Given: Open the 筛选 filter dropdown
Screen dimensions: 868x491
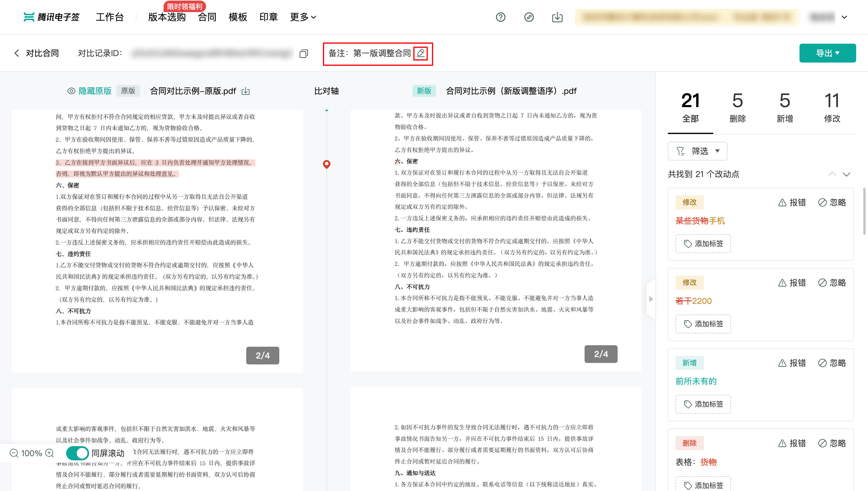Looking at the screenshot, I should pos(697,151).
